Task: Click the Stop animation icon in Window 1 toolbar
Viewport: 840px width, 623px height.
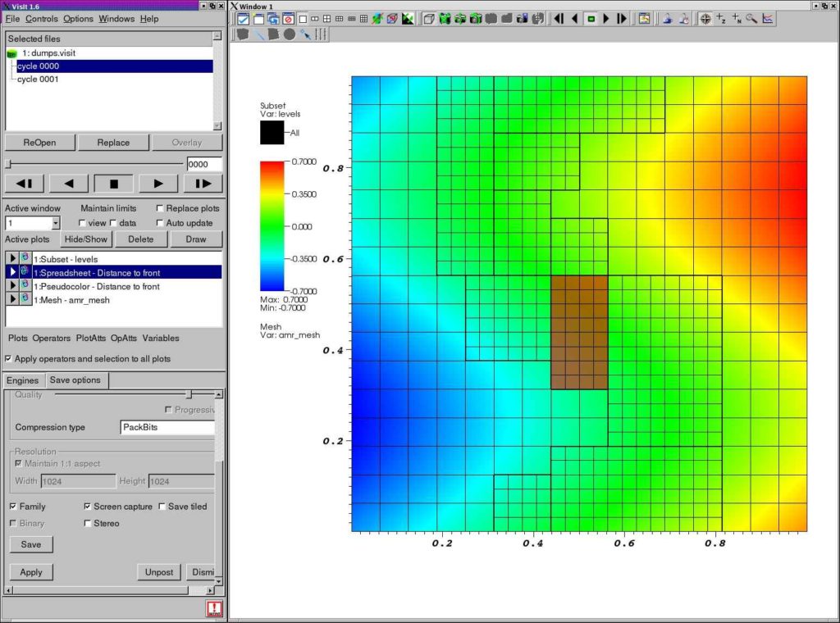Action: click(x=590, y=20)
